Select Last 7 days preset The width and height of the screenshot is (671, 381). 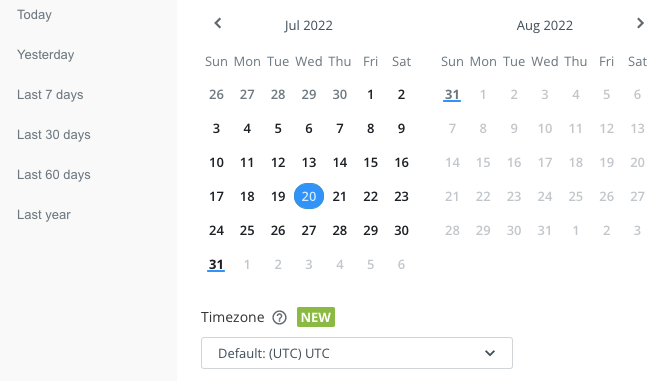[x=50, y=94]
